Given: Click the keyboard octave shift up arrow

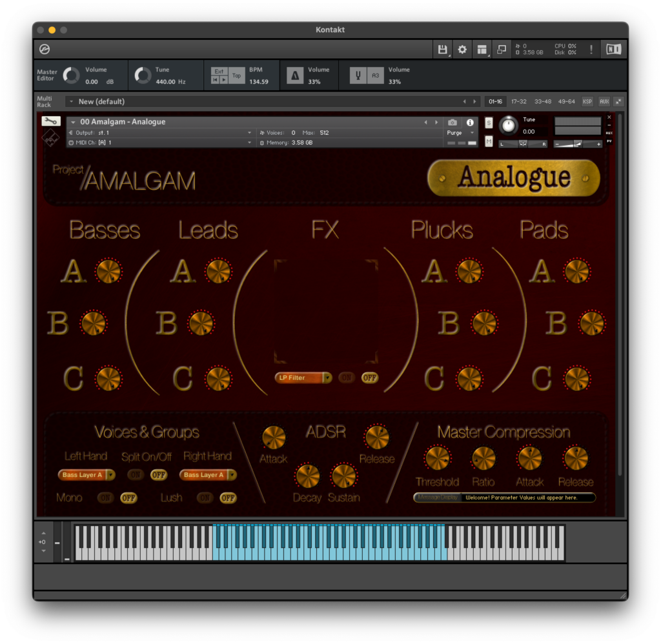Looking at the screenshot, I should tap(44, 533).
